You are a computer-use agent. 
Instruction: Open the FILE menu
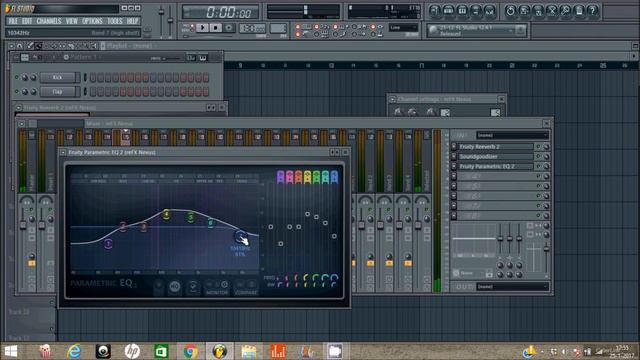13,21
